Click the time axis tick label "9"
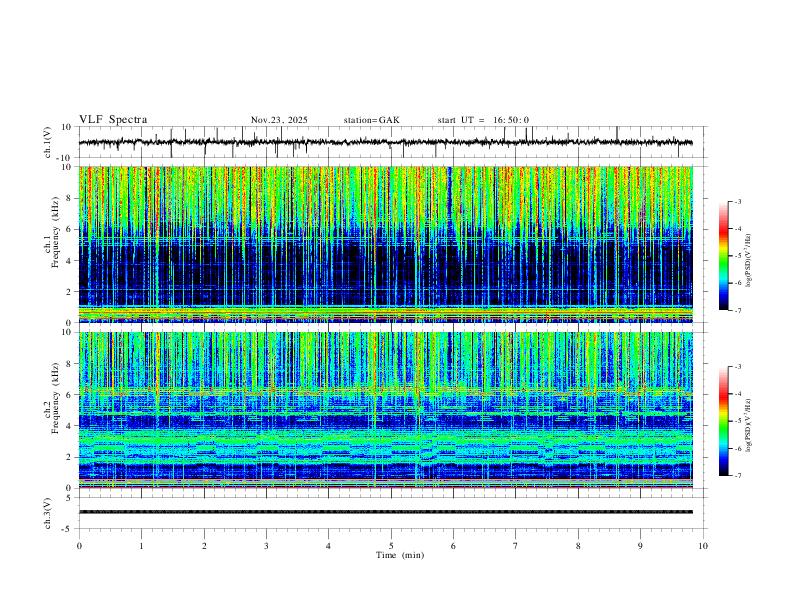This screenshot has width=792, height=612. (640, 546)
